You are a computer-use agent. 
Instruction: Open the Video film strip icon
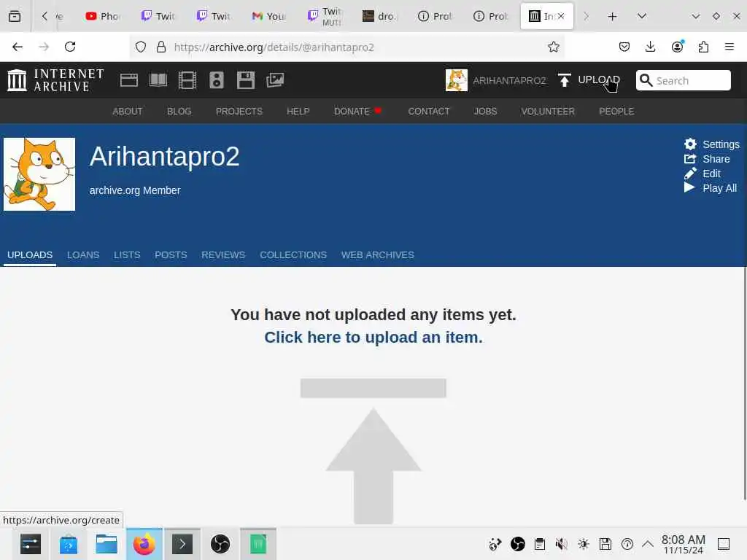point(187,80)
